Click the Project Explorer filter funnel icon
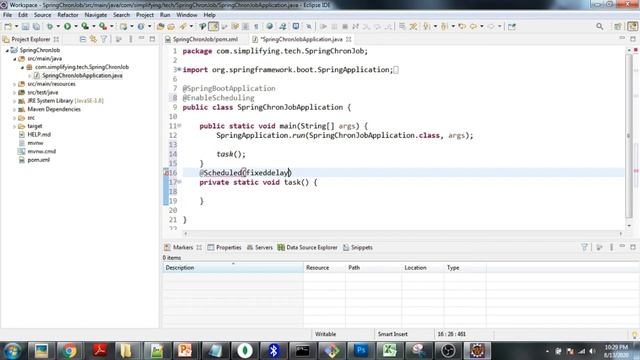Screen dimensions: 640x360 [104, 39]
